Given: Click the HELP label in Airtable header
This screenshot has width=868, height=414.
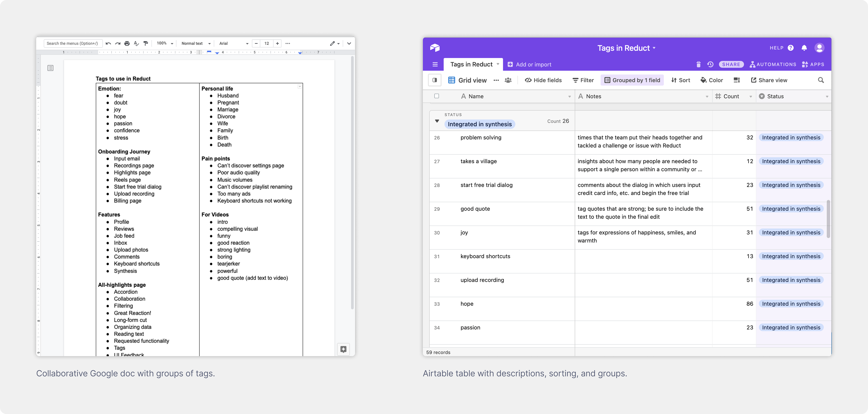Looking at the screenshot, I should click(776, 48).
